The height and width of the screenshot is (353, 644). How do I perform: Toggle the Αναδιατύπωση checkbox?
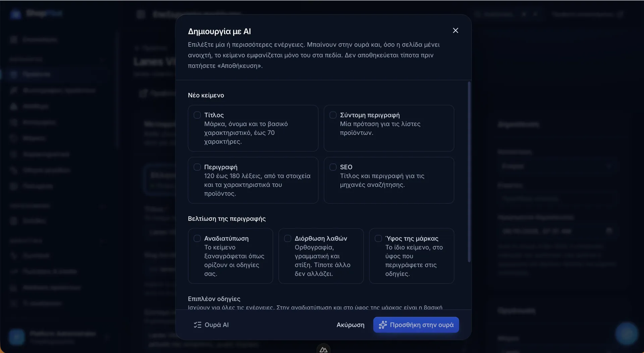[197, 239]
